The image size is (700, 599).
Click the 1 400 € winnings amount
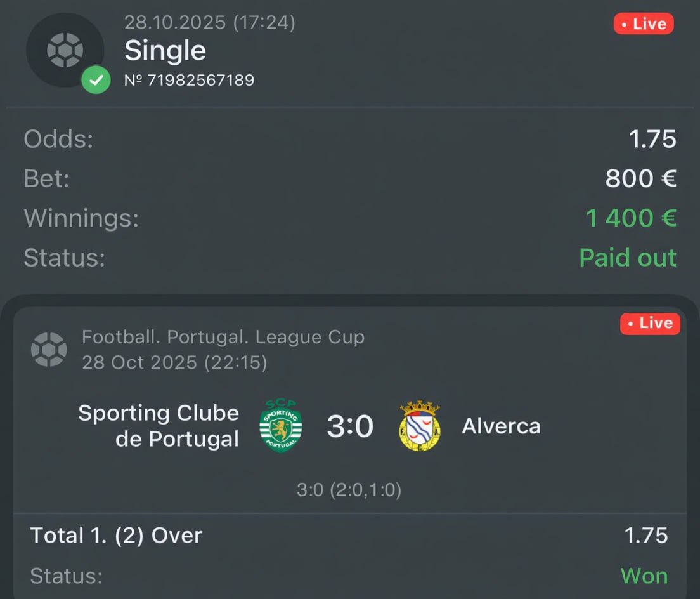(631, 218)
